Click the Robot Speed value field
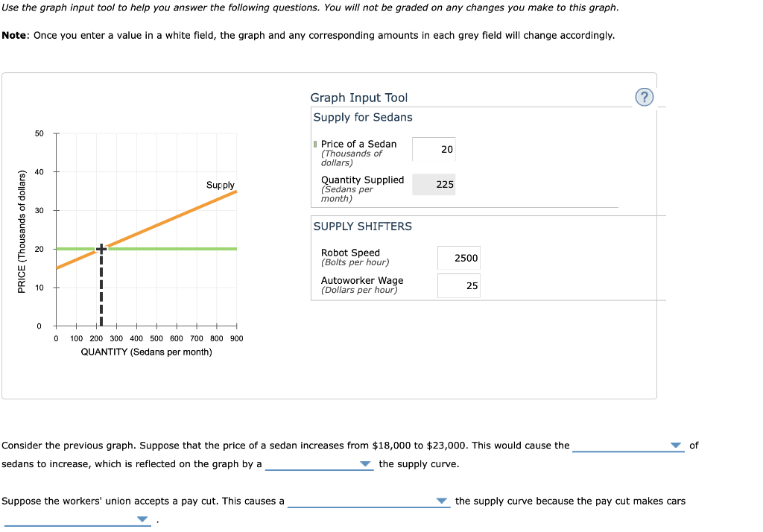 tap(459, 258)
